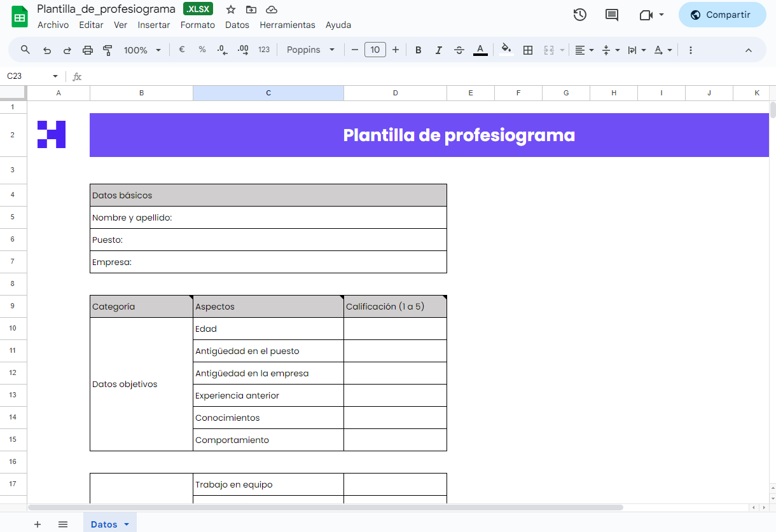The height and width of the screenshot is (532, 776).
Task: Open version history
Action: click(x=579, y=14)
